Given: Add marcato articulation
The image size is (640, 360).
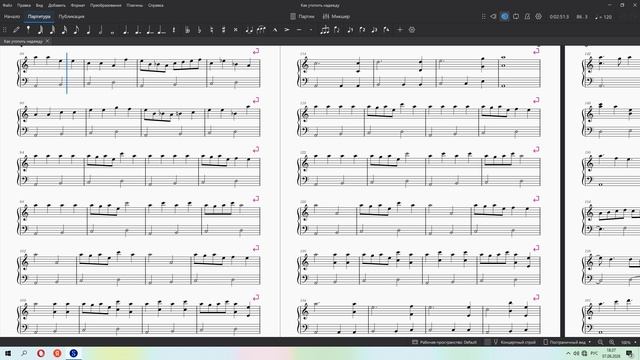Looking at the screenshot, I should click(x=275, y=29).
